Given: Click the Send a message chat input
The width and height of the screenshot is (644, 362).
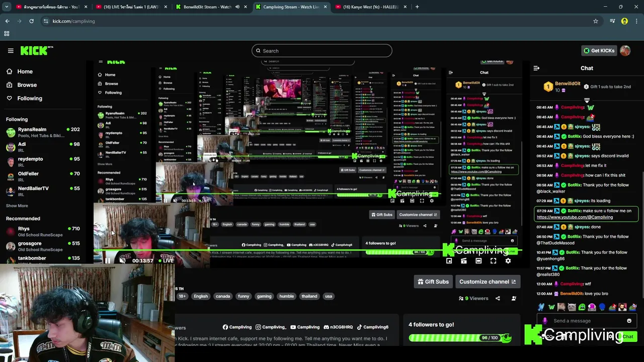Looking at the screenshot, I should coord(586,321).
